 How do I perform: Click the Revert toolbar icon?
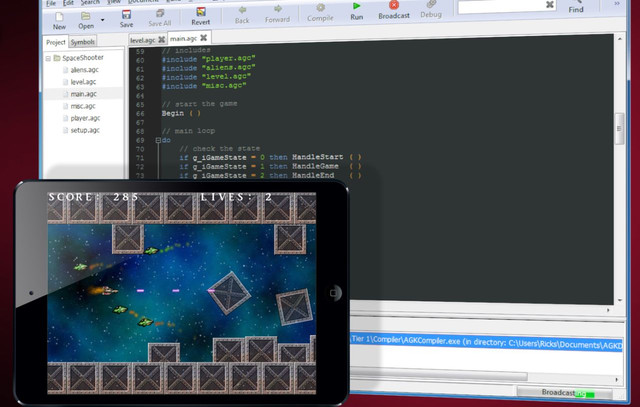200,12
